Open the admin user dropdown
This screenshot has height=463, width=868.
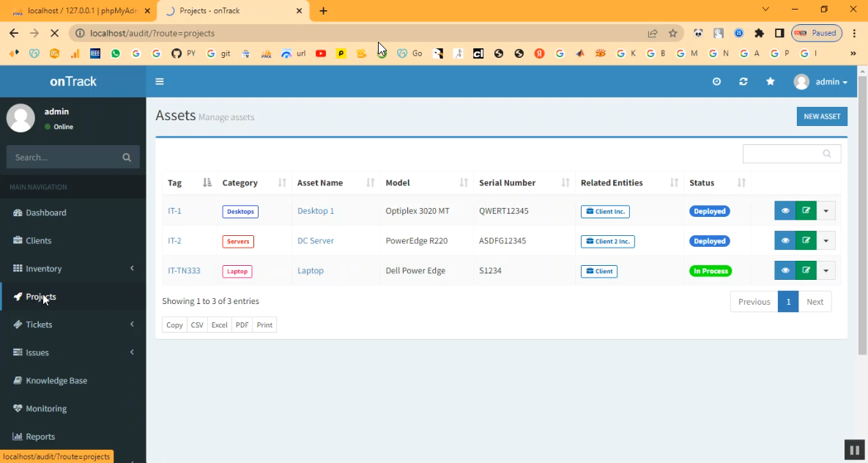point(821,81)
